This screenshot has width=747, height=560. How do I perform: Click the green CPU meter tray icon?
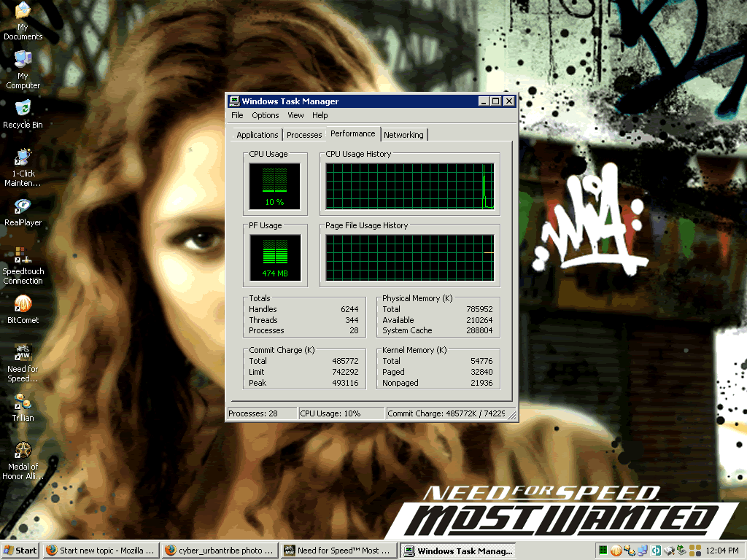tap(603, 551)
